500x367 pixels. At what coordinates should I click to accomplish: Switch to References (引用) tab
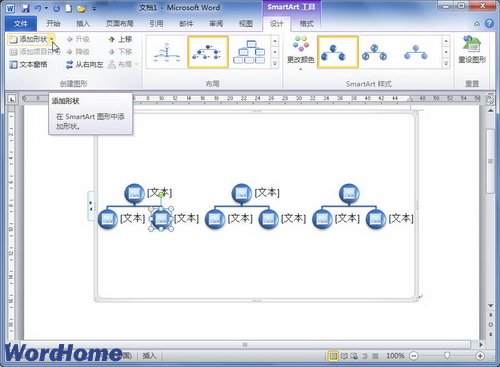tap(156, 24)
